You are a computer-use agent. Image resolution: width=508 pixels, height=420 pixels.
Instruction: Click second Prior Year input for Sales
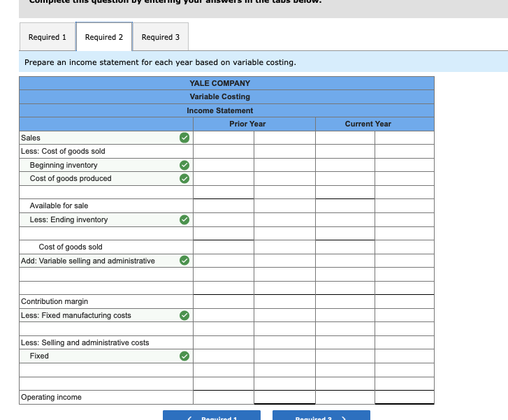(x=285, y=138)
